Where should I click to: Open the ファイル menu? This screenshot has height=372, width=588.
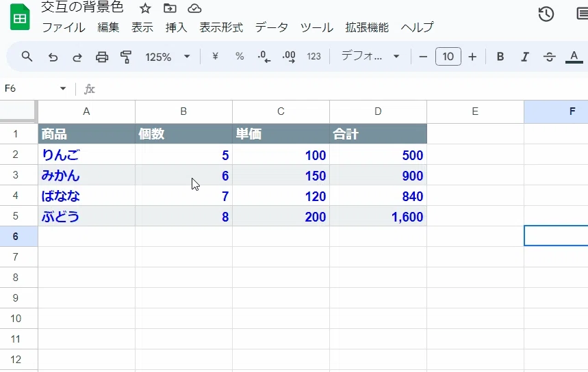coord(64,27)
